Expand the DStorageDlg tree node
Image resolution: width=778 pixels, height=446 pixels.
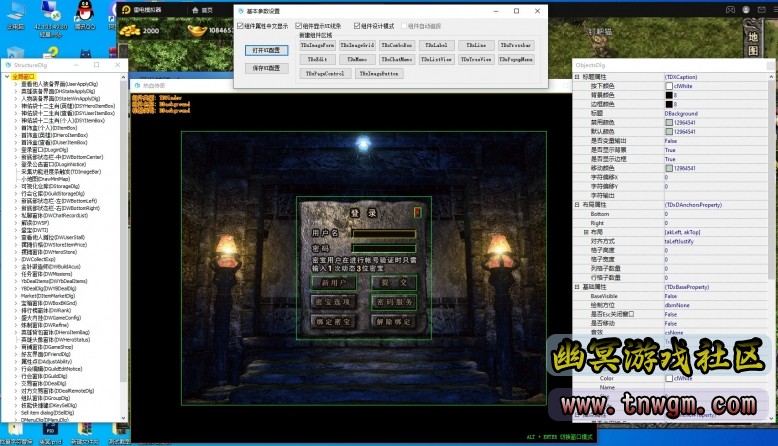tap(16, 187)
